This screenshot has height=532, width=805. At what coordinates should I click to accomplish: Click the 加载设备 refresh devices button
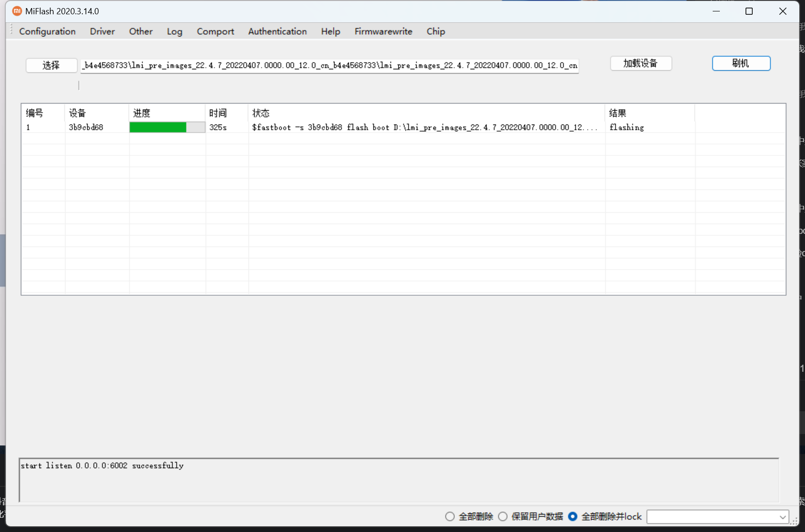point(641,63)
